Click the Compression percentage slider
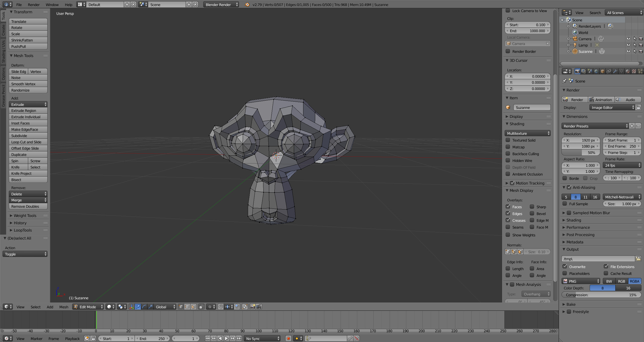 tap(601, 295)
